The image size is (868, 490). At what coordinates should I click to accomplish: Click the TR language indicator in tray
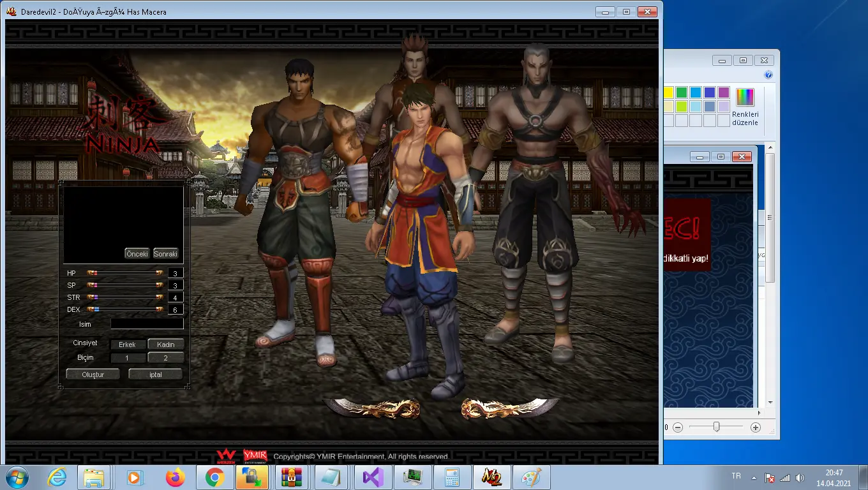pyautogui.click(x=736, y=477)
